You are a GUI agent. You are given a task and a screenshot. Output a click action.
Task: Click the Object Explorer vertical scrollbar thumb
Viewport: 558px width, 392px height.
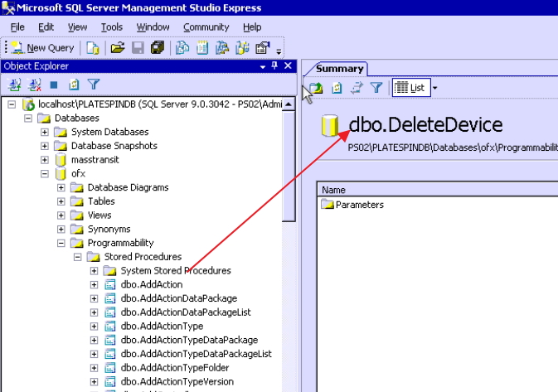click(x=289, y=166)
